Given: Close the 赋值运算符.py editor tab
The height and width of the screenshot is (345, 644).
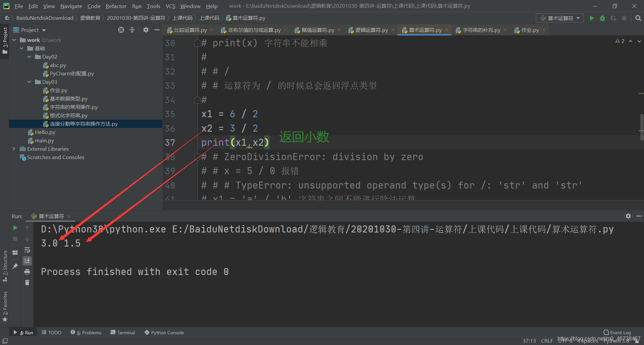Looking at the screenshot, I should pyautogui.click(x=339, y=30).
